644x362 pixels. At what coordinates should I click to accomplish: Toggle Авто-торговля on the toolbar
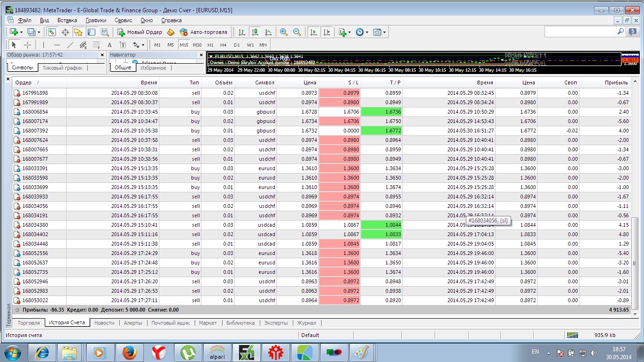coord(203,32)
